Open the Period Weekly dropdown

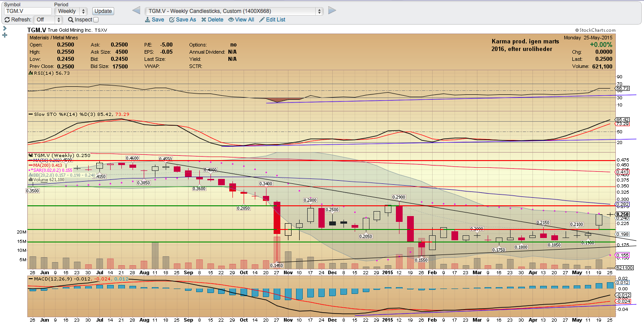point(71,11)
